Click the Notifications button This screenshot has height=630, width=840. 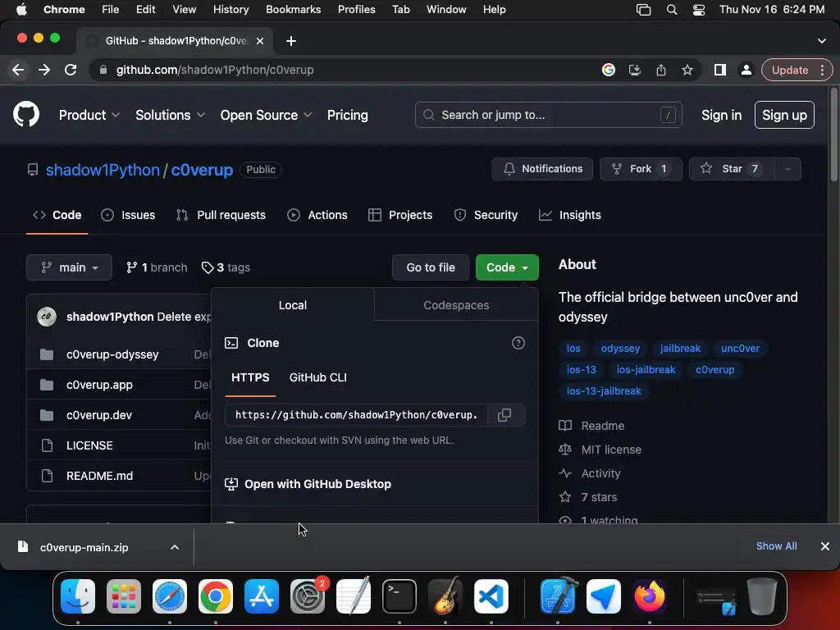(x=542, y=169)
